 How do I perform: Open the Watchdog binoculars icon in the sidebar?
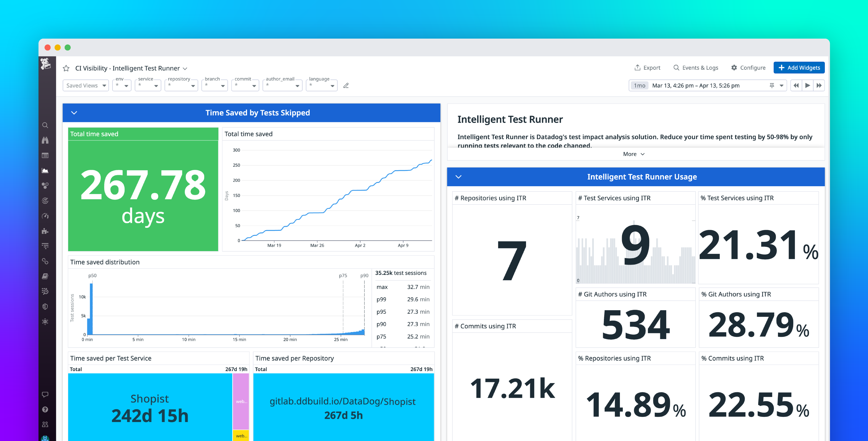[x=45, y=140]
